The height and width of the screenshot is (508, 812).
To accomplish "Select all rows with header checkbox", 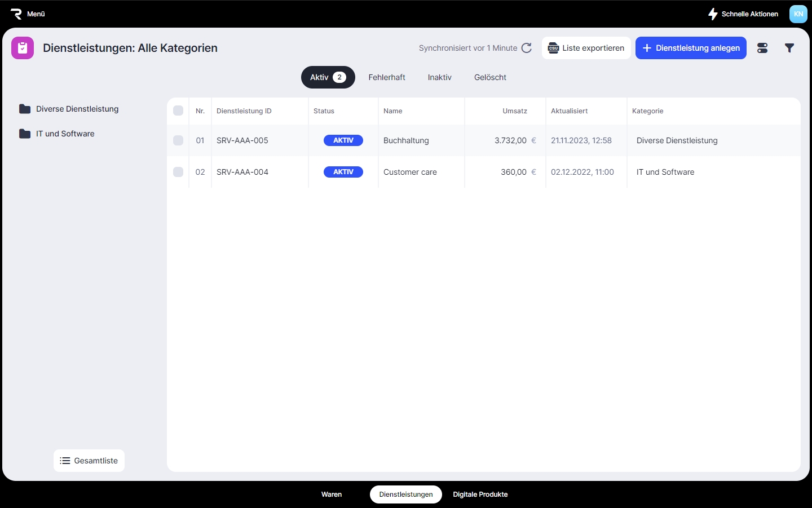I will (x=178, y=111).
